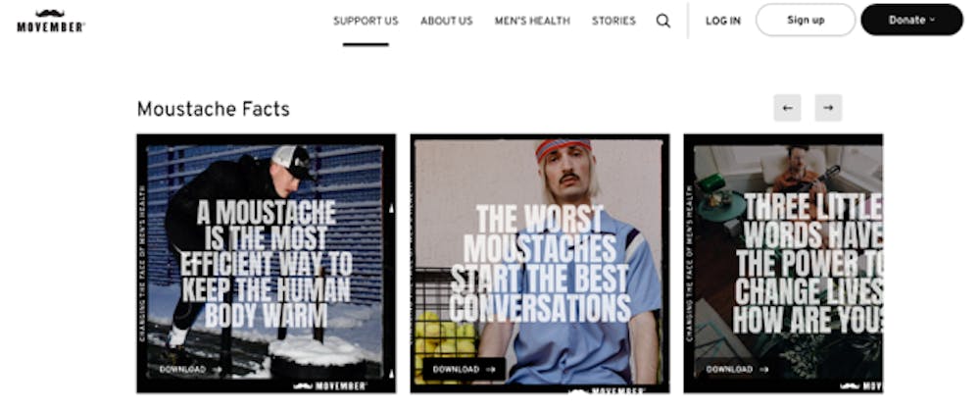Click the Movember logo on the first card
Image resolution: width=980 pixels, height=412 pixels.
[x=330, y=386]
